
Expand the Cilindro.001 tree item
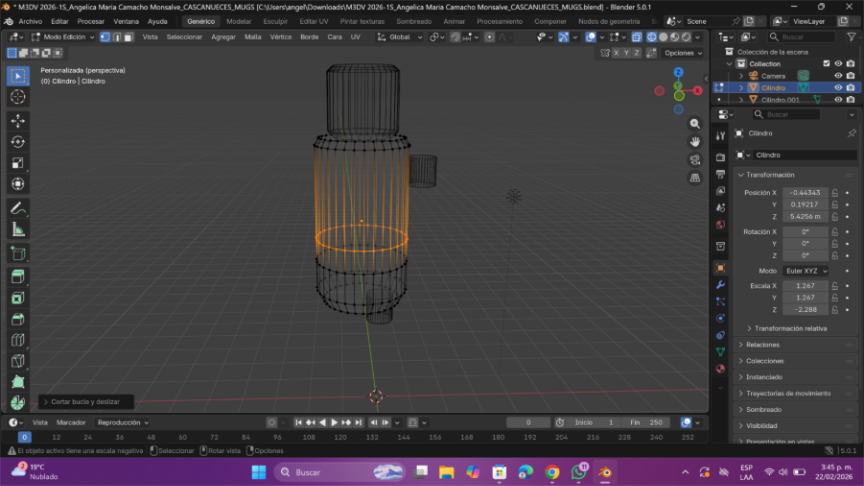tap(741, 100)
